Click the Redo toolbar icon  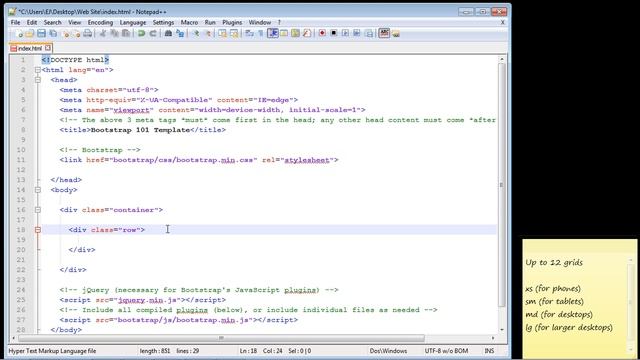pos(153,33)
